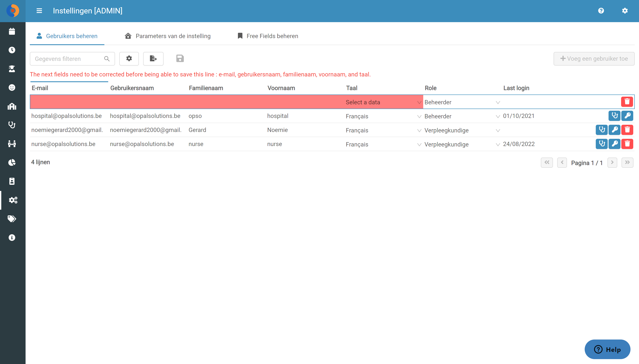This screenshot has width=639, height=364.
Task: Click stethoscope button for hospital@opalsolutions.be
Action: [614, 116]
